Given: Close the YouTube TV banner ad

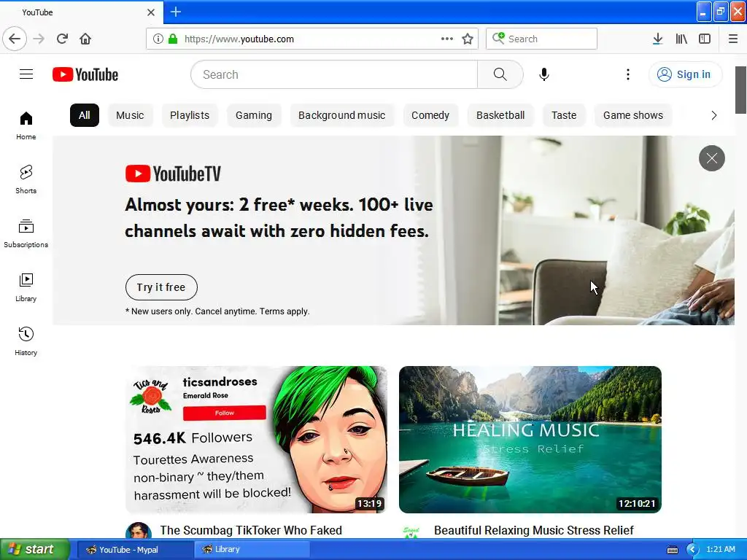Looking at the screenshot, I should [x=712, y=158].
